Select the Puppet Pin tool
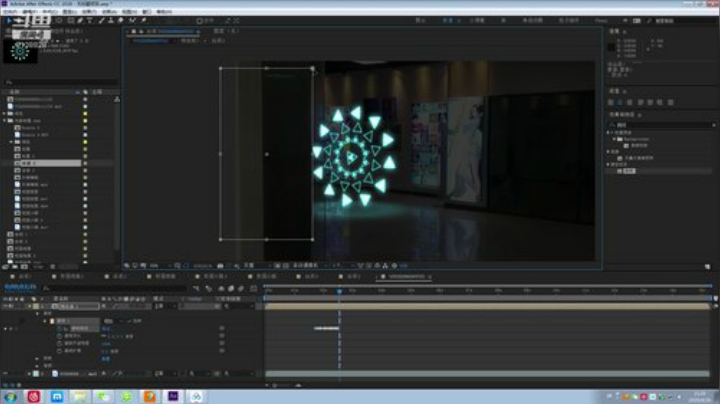This screenshot has height=404, width=720. [x=144, y=21]
